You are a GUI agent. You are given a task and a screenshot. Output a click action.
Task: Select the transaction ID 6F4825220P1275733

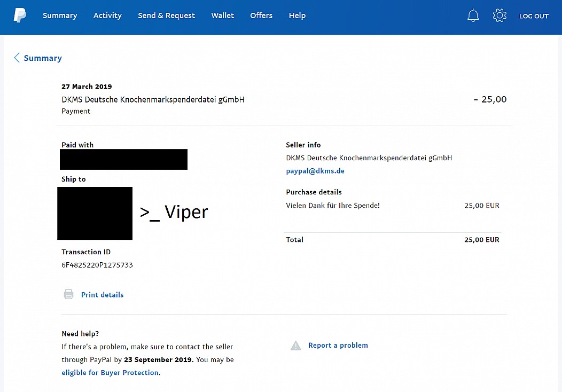click(x=97, y=265)
